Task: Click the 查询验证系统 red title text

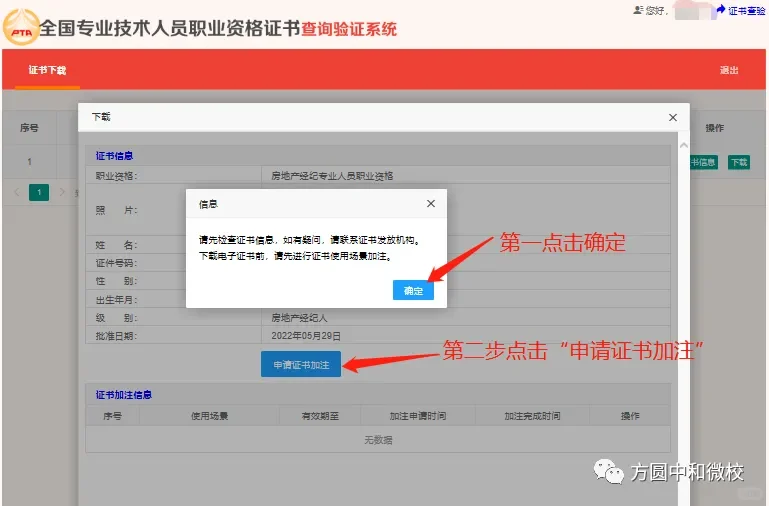Action: [x=349, y=29]
